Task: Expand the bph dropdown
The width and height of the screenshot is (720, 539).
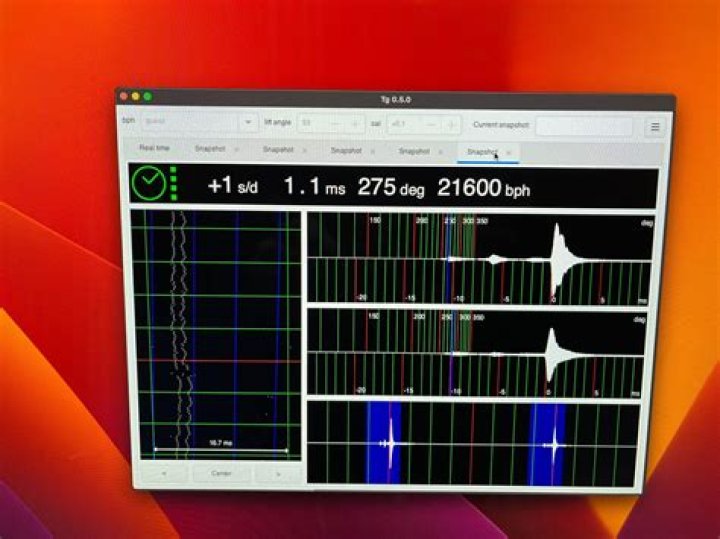Action: pyautogui.click(x=248, y=122)
